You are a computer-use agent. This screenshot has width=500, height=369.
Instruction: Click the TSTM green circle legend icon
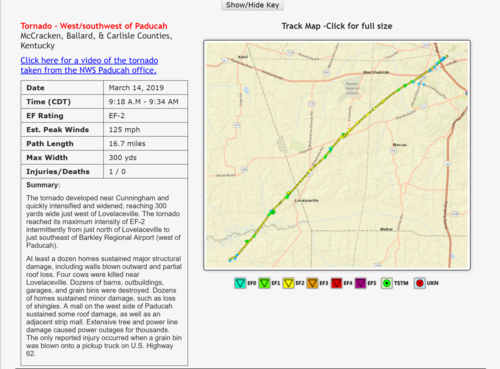[x=387, y=283]
